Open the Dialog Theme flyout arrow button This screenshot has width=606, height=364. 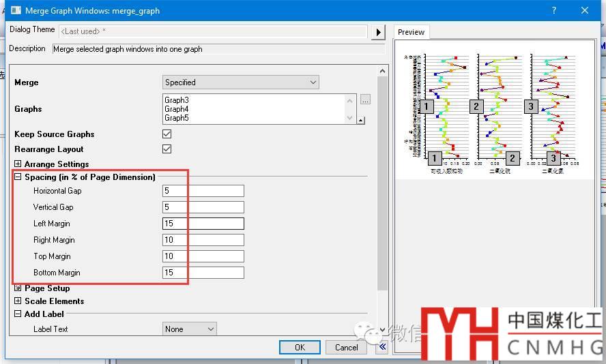coord(378,32)
